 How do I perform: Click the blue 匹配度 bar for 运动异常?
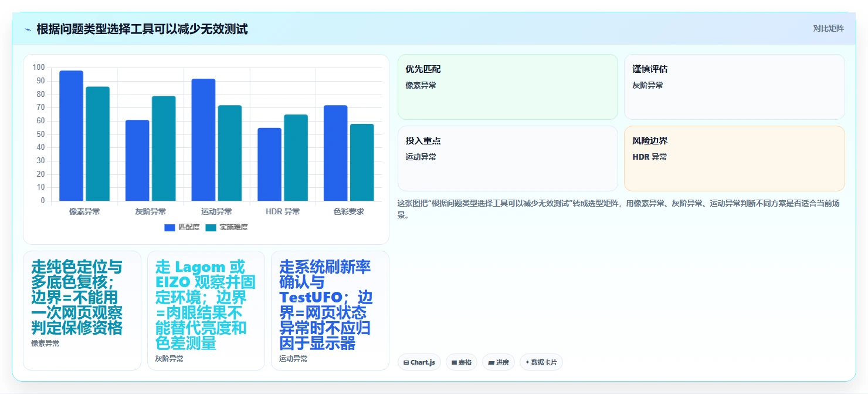tap(204, 140)
